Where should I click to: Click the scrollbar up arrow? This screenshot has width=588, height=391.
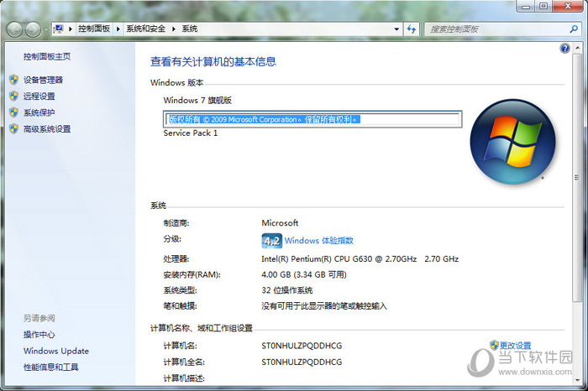(x=577, y=49)
